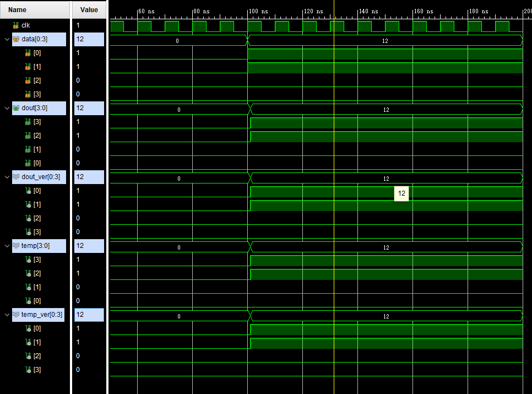Image resolution: width=532 pixels, height=394 pixels.
Task: Select bit [1] under temp_ver[0:3]
Action: click(37, 342)
